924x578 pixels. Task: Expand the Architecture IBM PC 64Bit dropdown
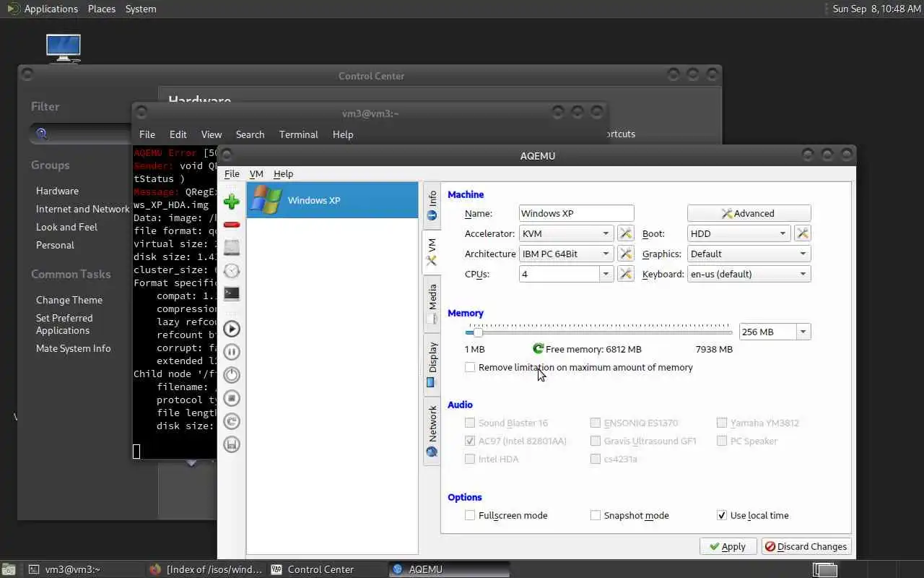coord(567,254)
